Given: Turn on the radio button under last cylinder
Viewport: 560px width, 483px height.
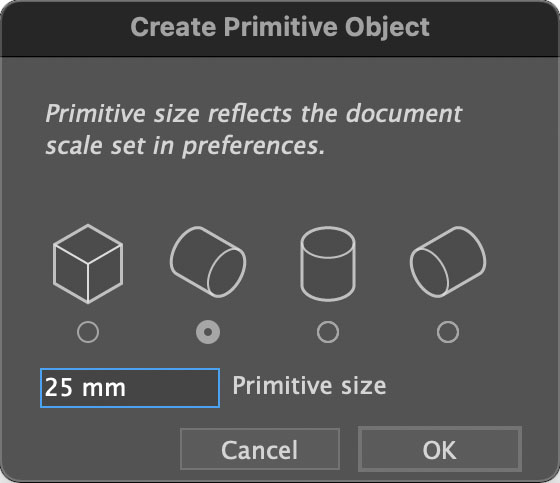Looking at the screenshot, I should (x=448, y=332).
